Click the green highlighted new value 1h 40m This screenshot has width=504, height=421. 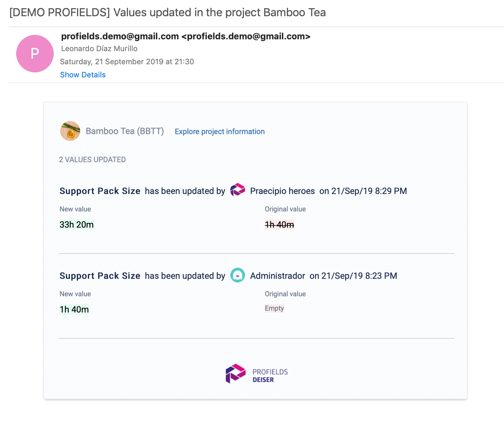click(74, 309)
